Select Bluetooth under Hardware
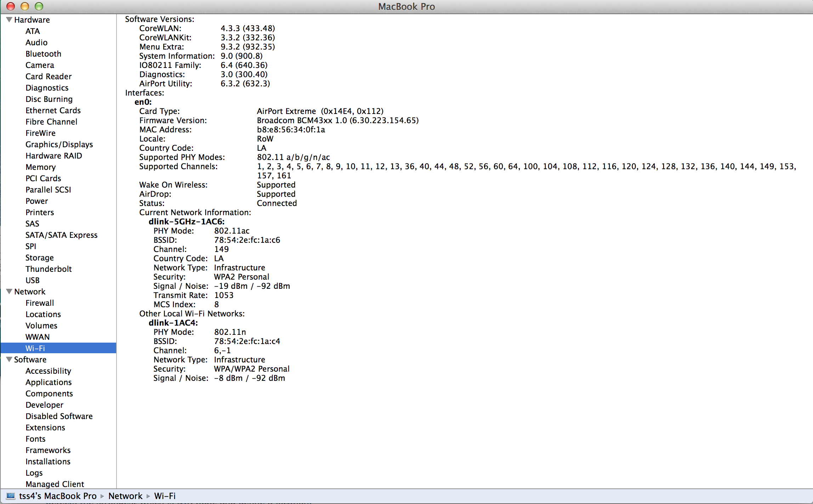Image resolution: width=813 pixels, height=504 pixels. pyautogui.click(x=43, y=53)
